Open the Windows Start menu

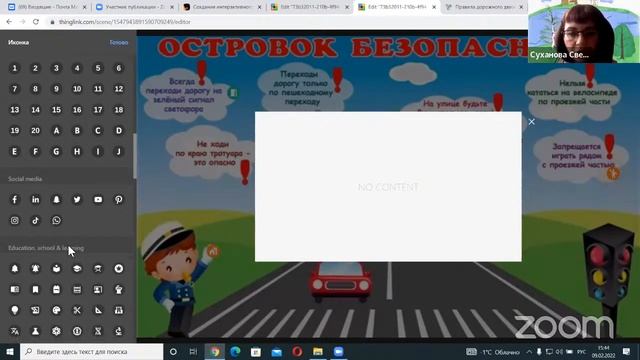[10, 351]
